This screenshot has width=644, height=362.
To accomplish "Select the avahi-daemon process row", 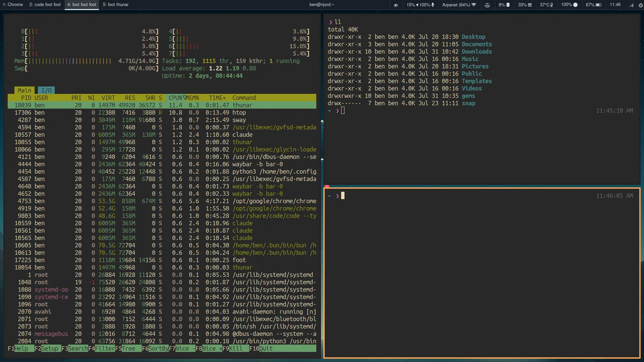I will [162, 312].
